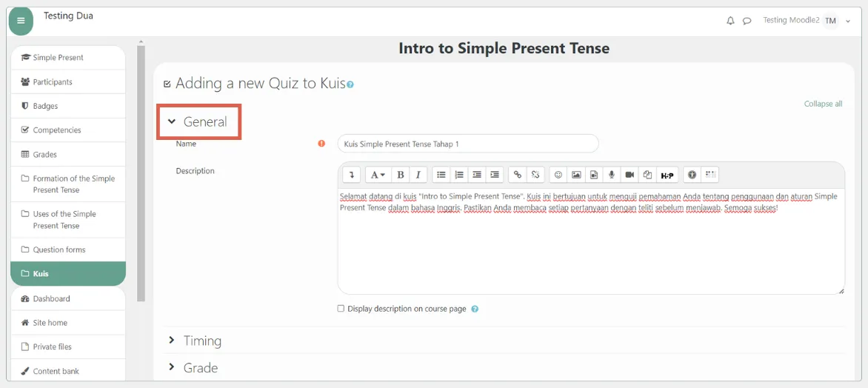The width and height of the screenshot is (868, 388).
Task: Open the Testing Moodle2 user menu arrow
Action: click(x=848, y=21)
